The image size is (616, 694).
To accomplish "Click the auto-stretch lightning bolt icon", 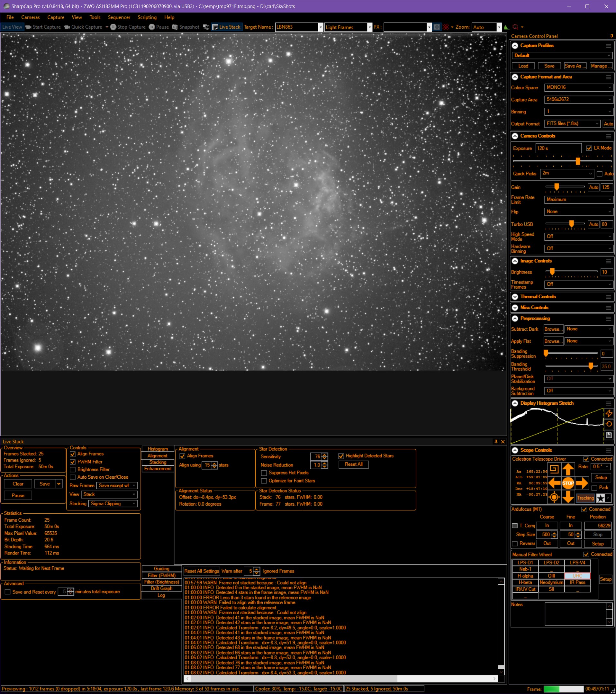I will click(609, 413).
